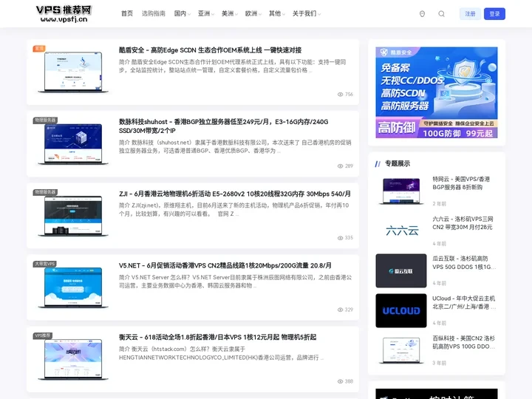The height and width of the screenshot is (399, 532).
Task: Click the V5.NET post laptop thumbnail
Action: point(73,287)
